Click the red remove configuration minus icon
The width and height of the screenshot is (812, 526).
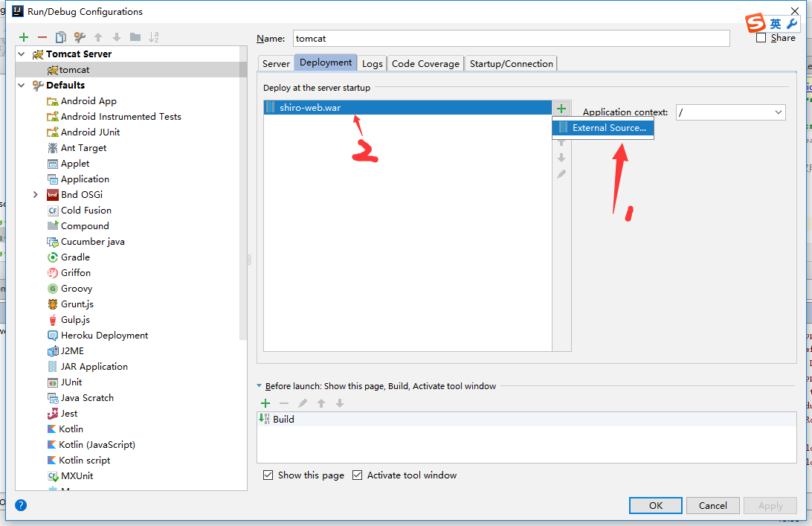coord(42,37)
